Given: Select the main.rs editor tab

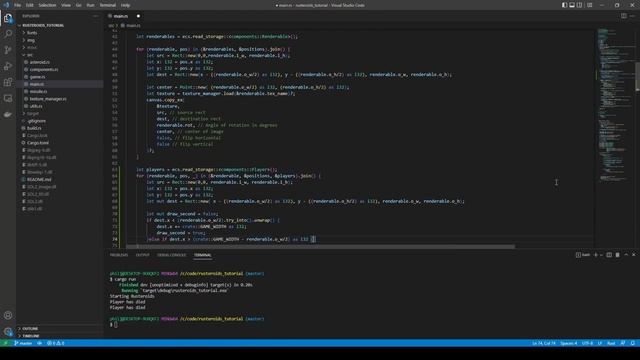Looking at the screenshot, I should (121, 16).
